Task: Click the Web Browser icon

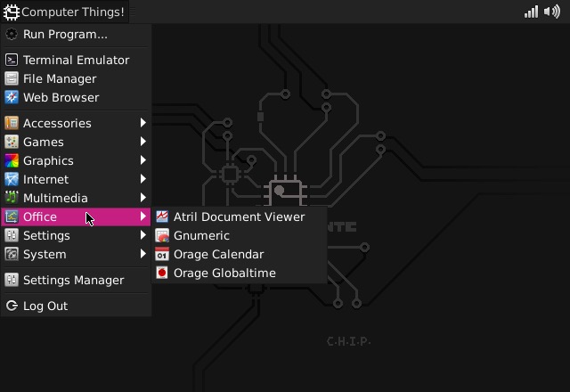Action: [12, 97]
